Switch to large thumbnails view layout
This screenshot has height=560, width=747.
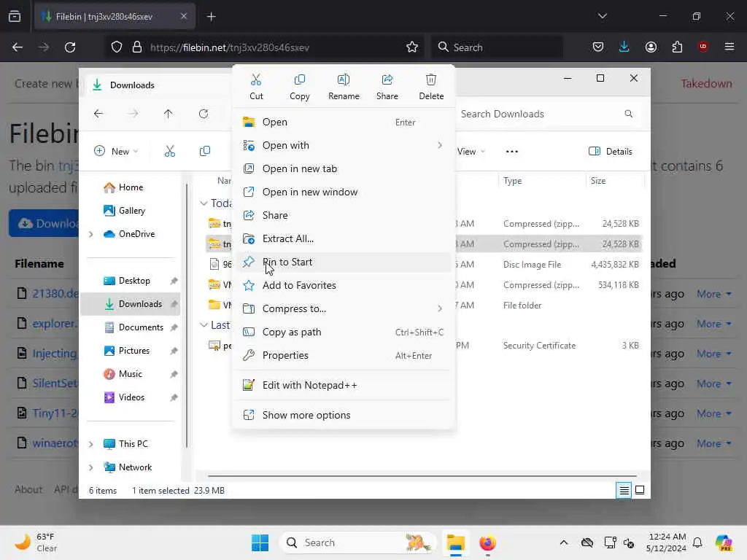click(x=640, y=490)
